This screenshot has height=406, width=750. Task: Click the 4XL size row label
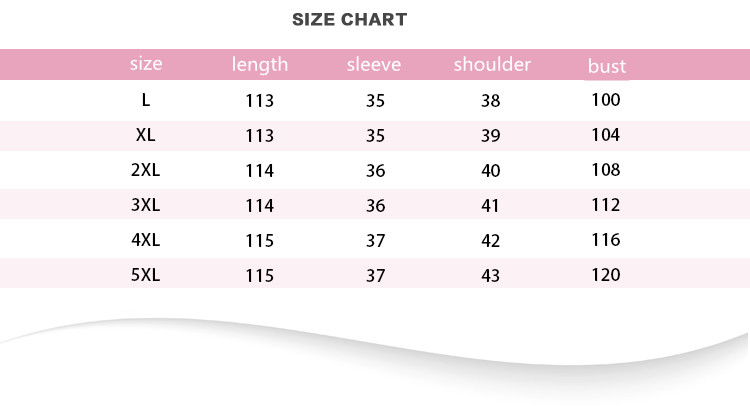point(146,240)
